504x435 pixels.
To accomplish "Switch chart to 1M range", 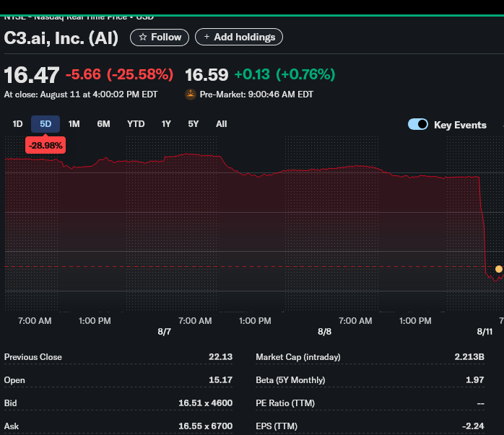I will point(74,124).
